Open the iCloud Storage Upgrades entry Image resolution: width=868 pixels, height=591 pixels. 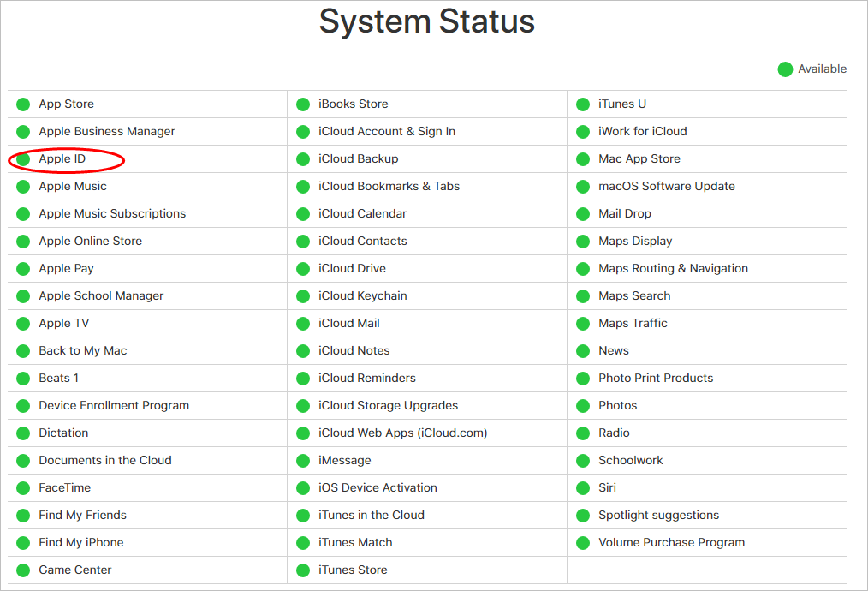pos(388,405)
